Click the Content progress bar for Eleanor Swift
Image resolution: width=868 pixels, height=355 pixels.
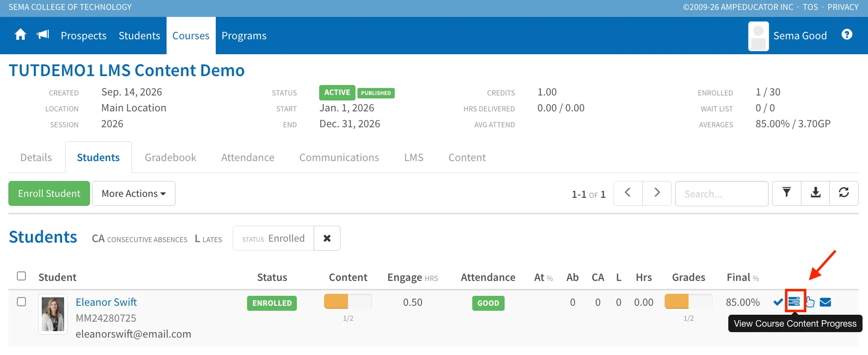click(348, 301)
